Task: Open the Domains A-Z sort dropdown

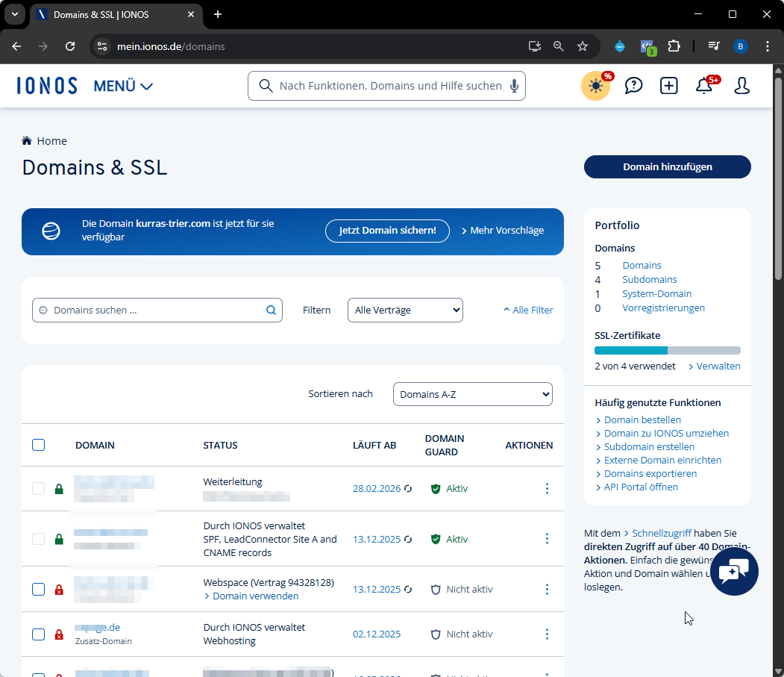Action: (x=472, y=394)
